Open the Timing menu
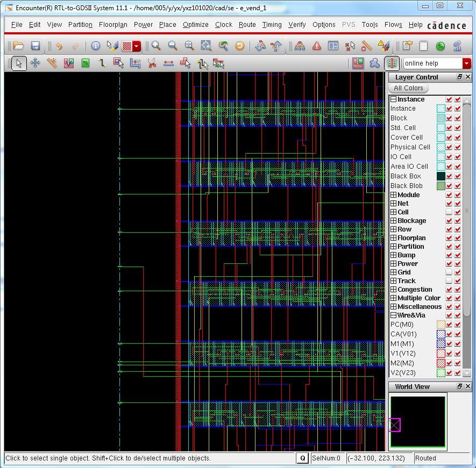This screenshot has width=476, height=468. 272,25
